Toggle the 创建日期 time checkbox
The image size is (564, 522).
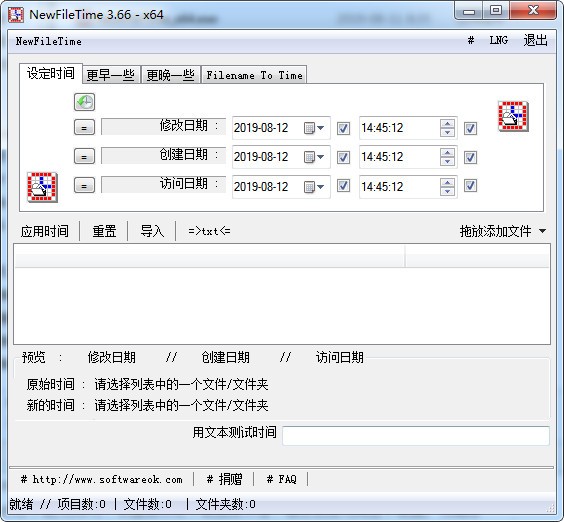pos(470,157)
